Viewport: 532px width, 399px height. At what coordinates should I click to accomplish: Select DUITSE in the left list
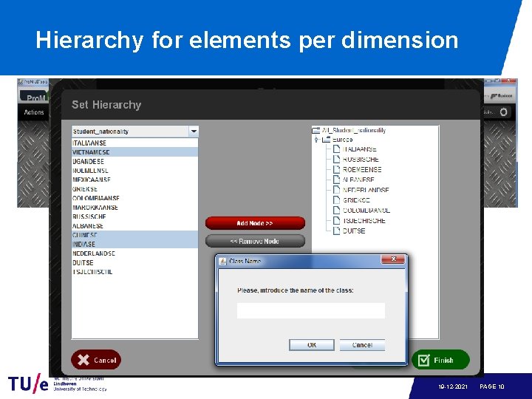pyautogui.click(x=134, y=262)
